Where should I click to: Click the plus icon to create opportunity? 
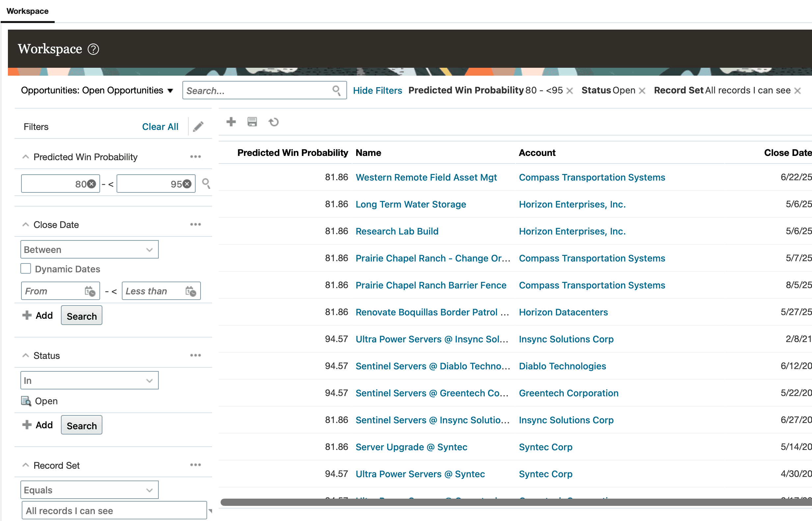[231, 122]
